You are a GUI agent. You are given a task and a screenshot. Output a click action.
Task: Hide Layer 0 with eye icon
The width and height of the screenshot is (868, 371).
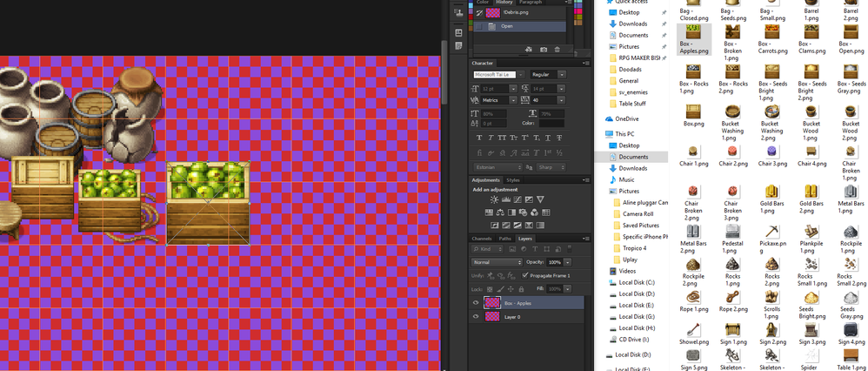coord(476,317)
